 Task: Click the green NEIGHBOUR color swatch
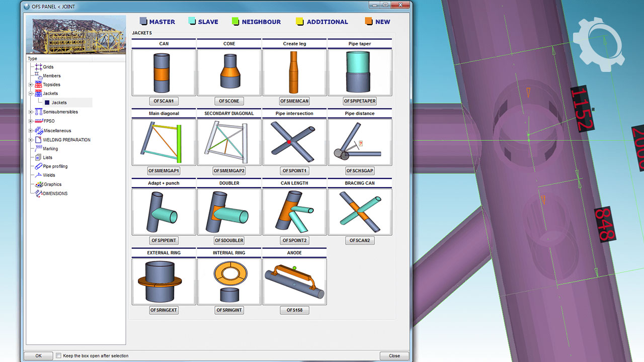tap(235, 22)
